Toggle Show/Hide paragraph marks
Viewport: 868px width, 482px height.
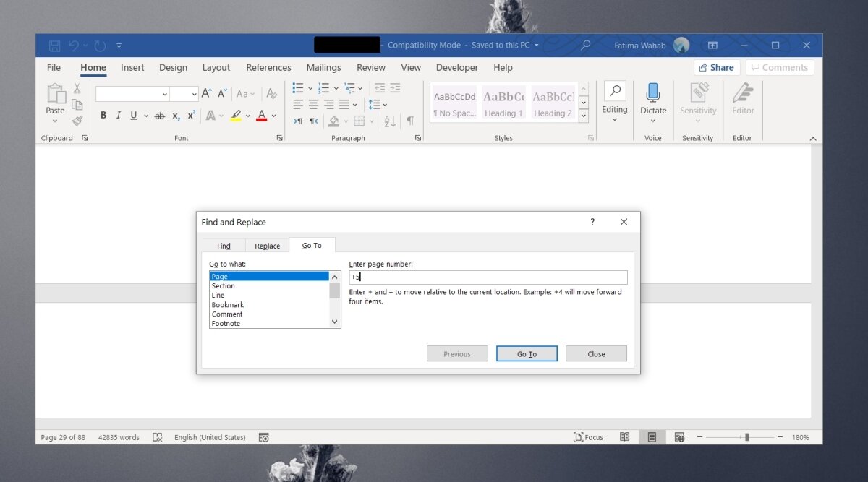[410, 121]
